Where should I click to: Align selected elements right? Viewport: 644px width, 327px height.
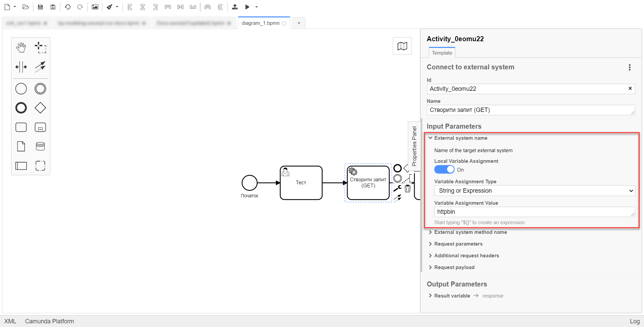tap(155, 7)
